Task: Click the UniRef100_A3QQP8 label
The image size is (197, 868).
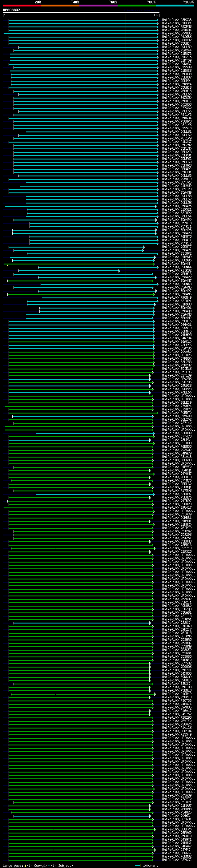Action: pyautogui.click(x=176, y=121)
